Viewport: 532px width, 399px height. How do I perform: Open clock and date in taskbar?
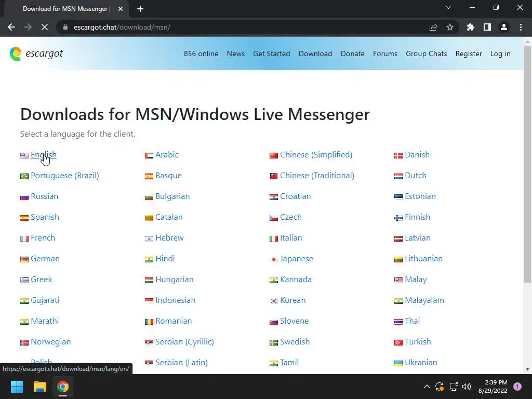tap(493, 387)
